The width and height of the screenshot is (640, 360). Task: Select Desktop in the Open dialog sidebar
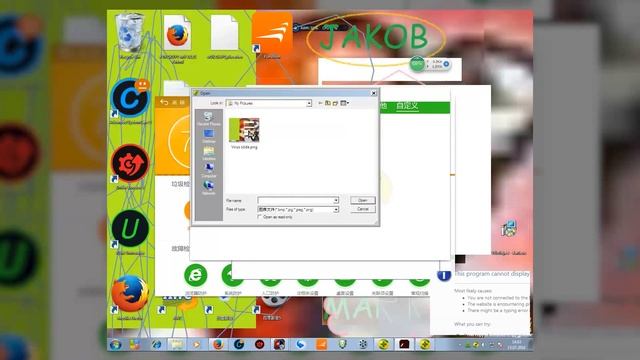click(209, 136)
